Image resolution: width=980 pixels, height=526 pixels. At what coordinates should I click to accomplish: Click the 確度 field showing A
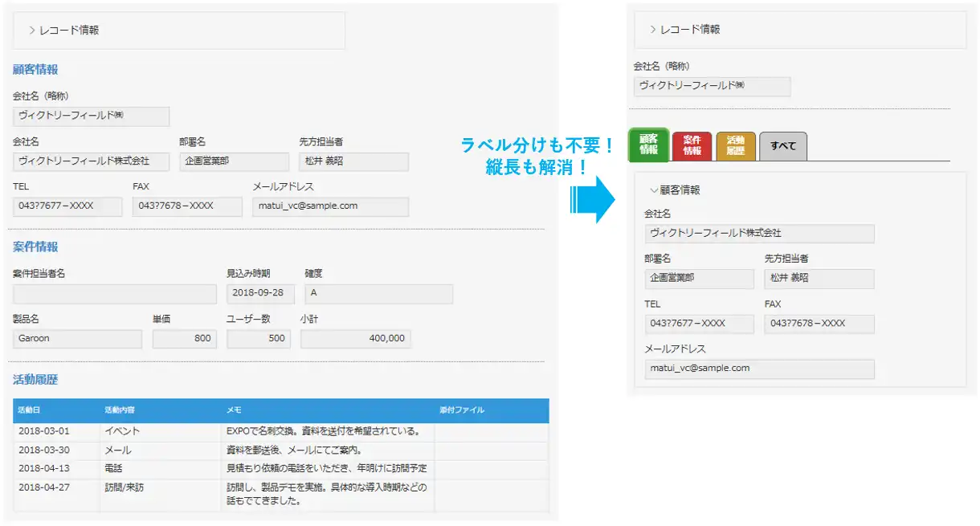click(378, 294)
